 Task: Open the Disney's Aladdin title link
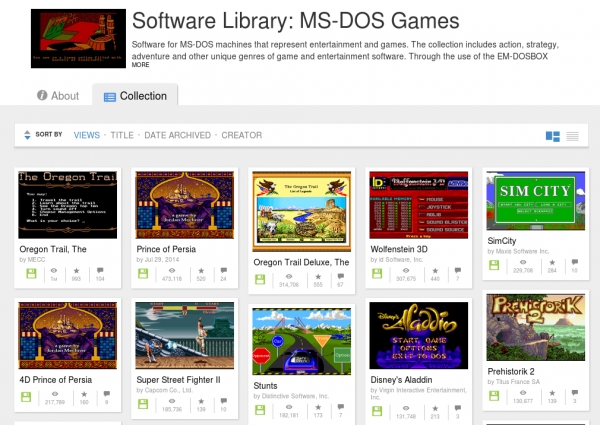pos(401,380)
